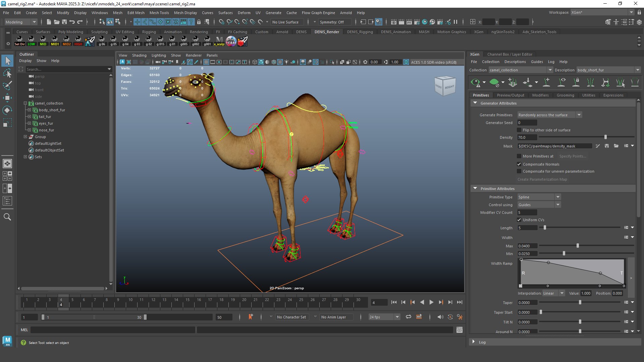Viewport: 644px width, 362px height.
Task: Choose the Move tool in toolbox
Action: point(7,98)
